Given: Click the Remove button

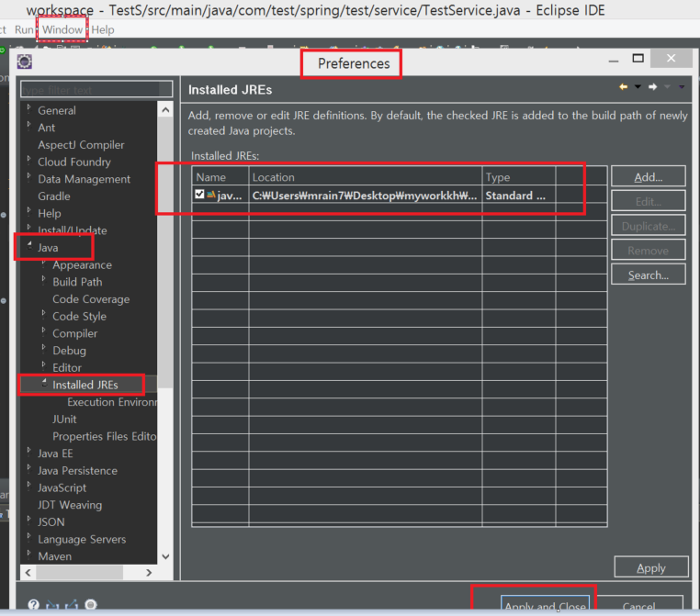Looking at the screenshot, I should (x=649, y=251).
